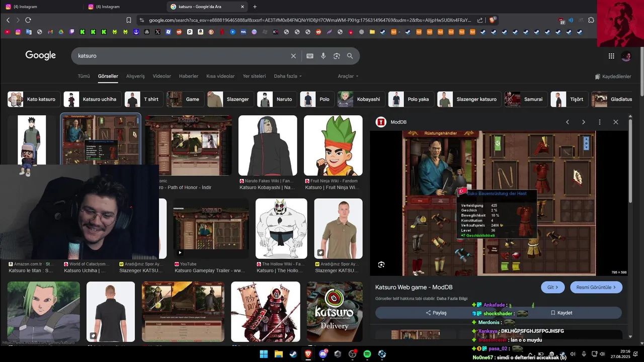Image resolution: width=644 pixels, height=362 pixels.
Task: Open the on-screen keyboard input tool
Action: tap(310, 56)
